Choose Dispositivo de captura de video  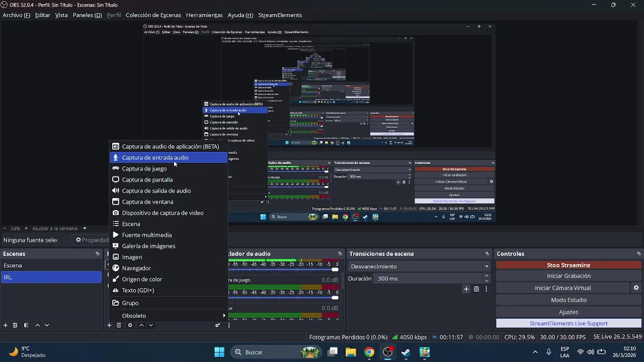(x=168, y=213)
